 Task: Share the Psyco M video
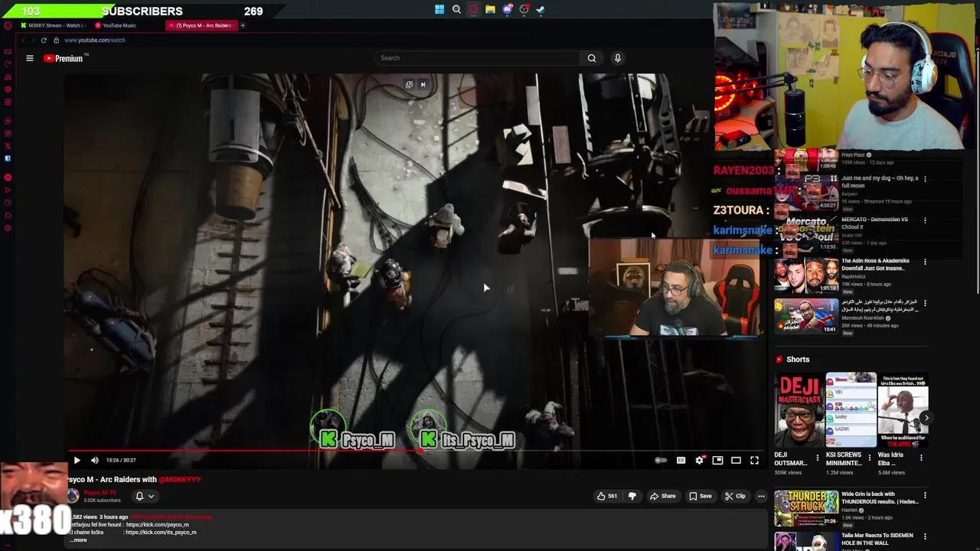[663, 496]
